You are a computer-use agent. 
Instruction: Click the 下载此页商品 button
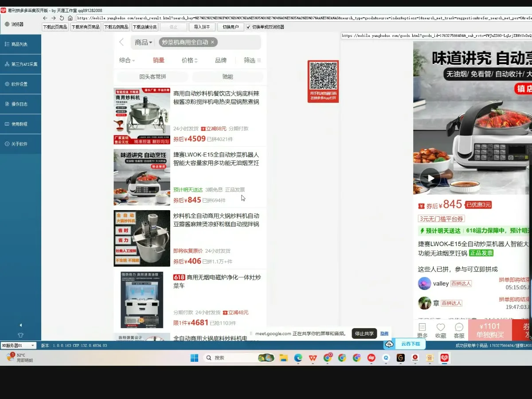[x=55, y=27]
